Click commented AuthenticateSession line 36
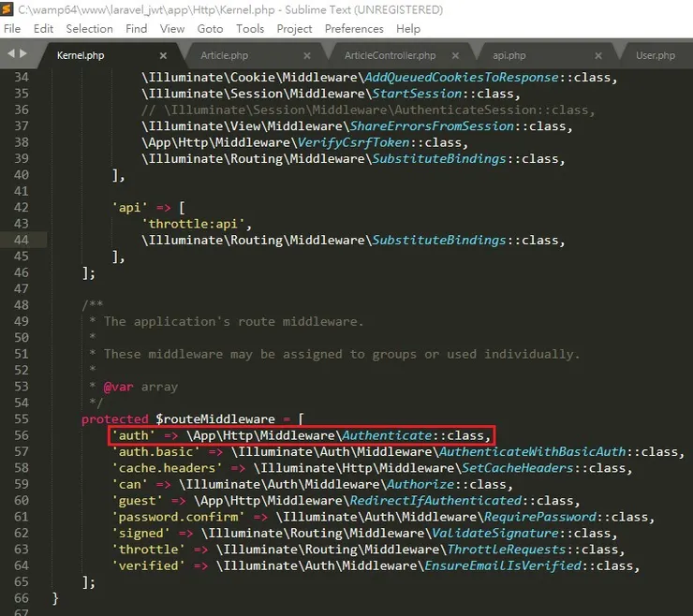This screenshot has width=693, height=616. point(368,110)
